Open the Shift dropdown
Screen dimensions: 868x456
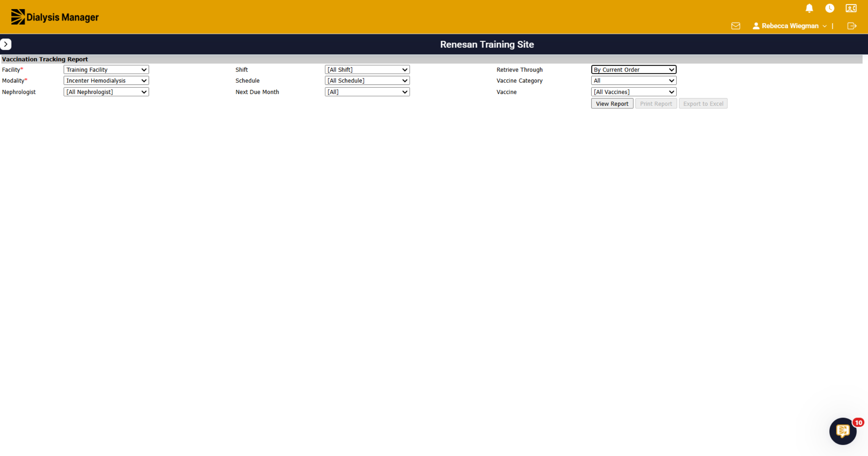tap(367, 70)
